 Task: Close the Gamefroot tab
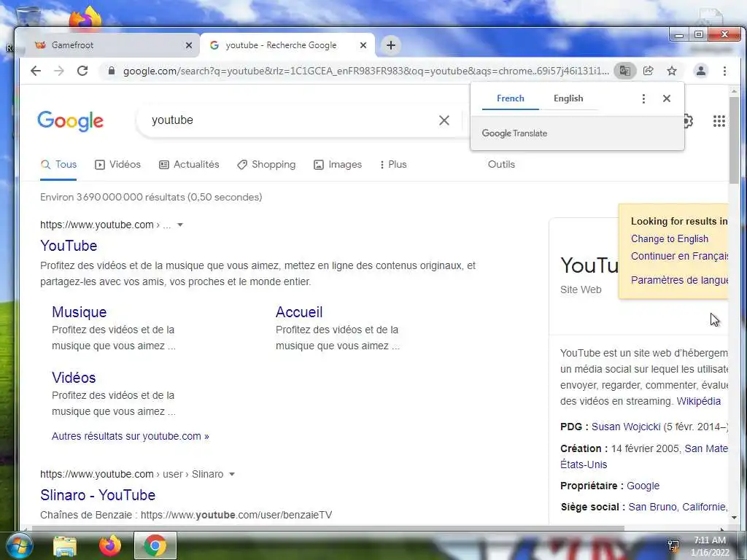pyautogui.click(x=189, y=45)
